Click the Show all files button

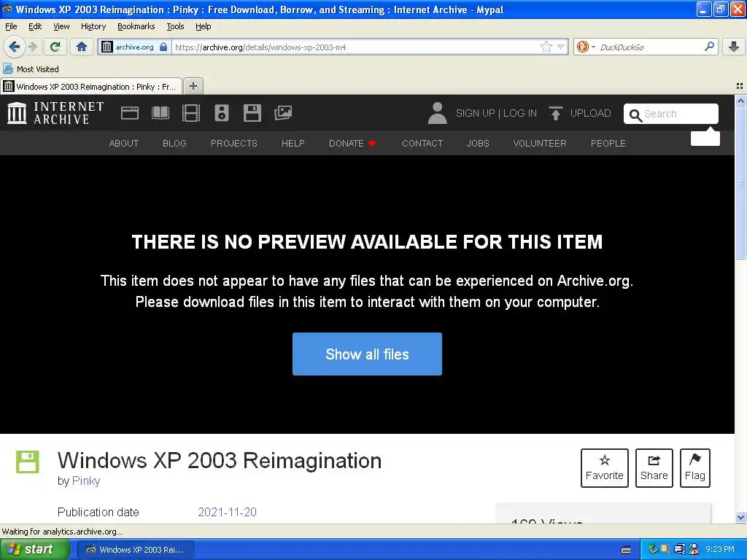pyautogui.click(x=367, y=354)
